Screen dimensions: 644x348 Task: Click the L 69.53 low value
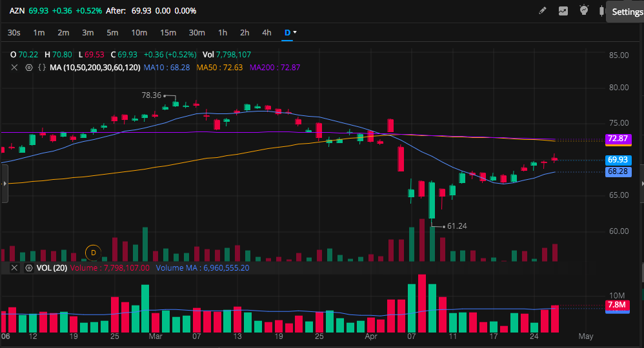[x=91, y=55]
